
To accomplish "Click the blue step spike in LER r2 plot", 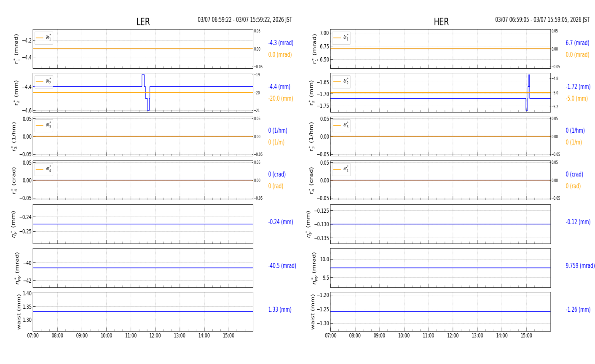I will coord(143,80).
